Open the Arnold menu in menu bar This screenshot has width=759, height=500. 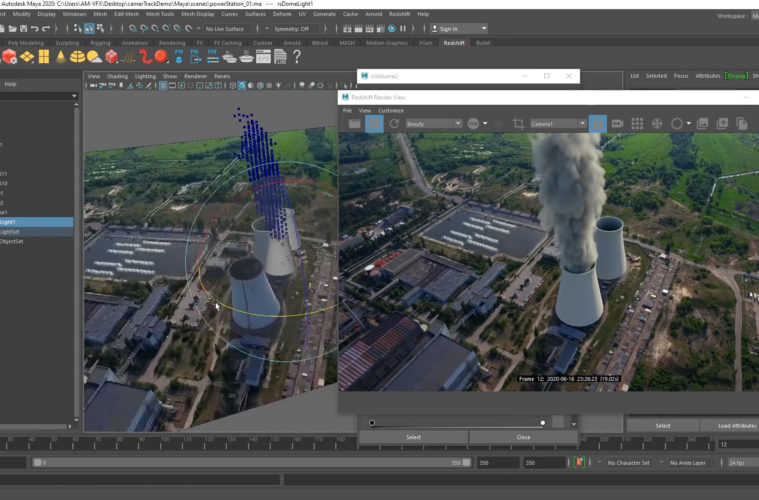coord(373,14)
